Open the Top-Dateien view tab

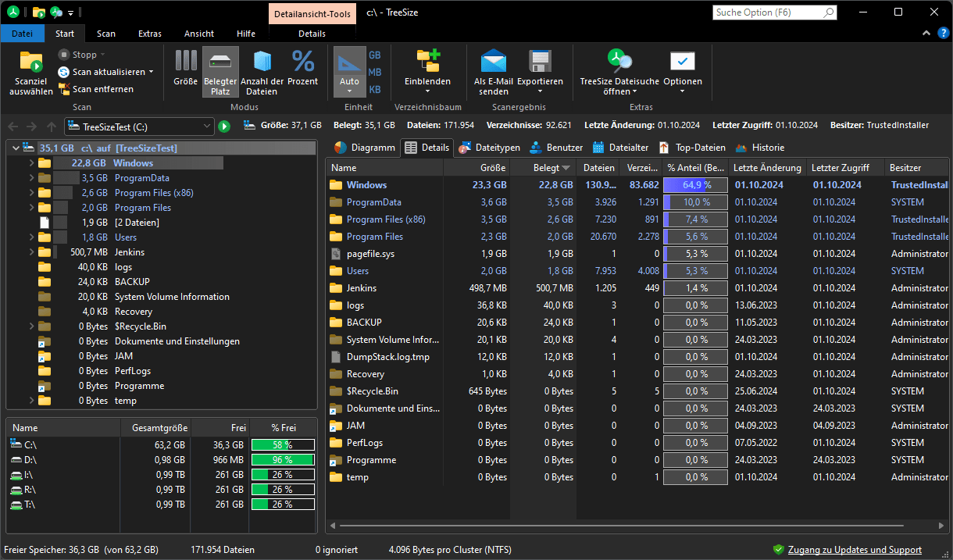tap(692, 148)
